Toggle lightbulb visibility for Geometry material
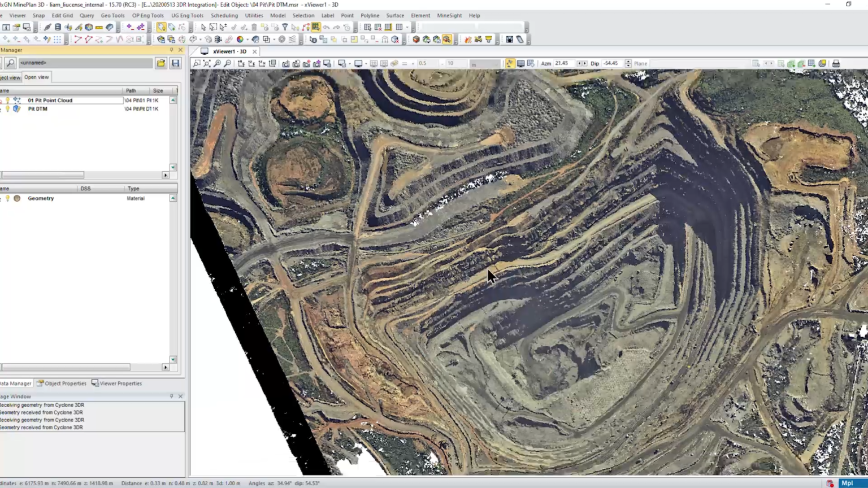 click(7, 199)
